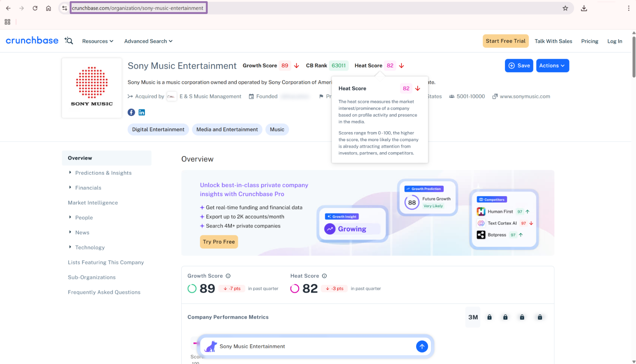Click the acquired-by arrow icon
Screen dimensions: 636x364
[130, 96]
